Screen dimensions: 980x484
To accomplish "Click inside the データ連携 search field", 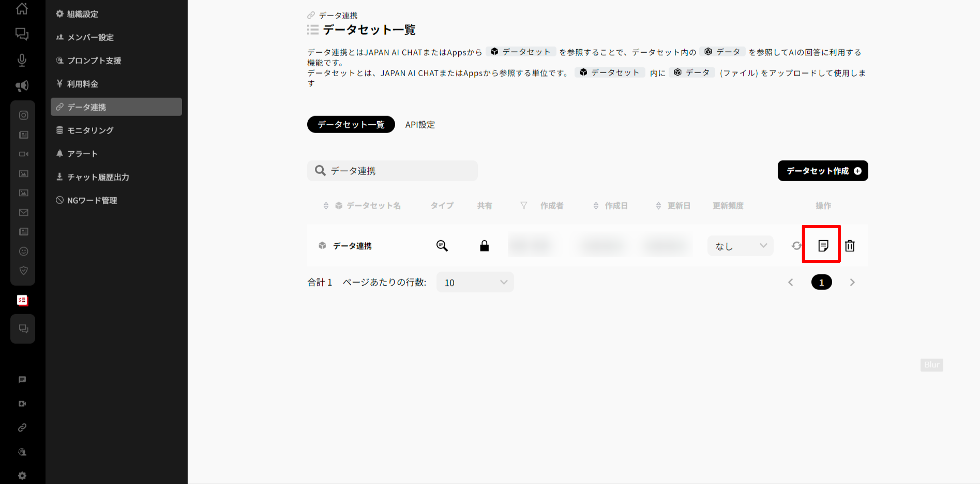I will point(392,171).
